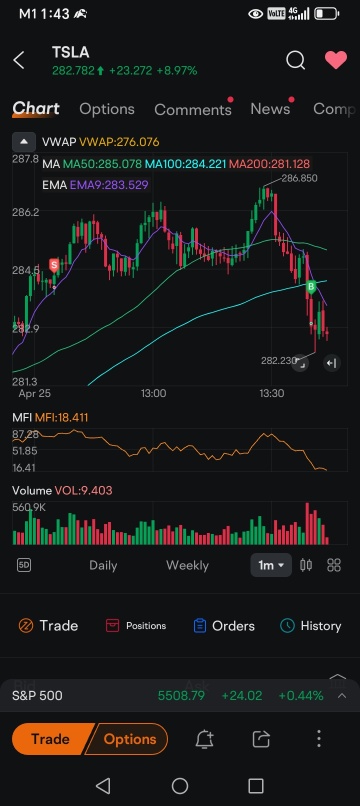
Task: Tap the 282.230 low price label
Action: pyautogui.click(x=279, y=360)
